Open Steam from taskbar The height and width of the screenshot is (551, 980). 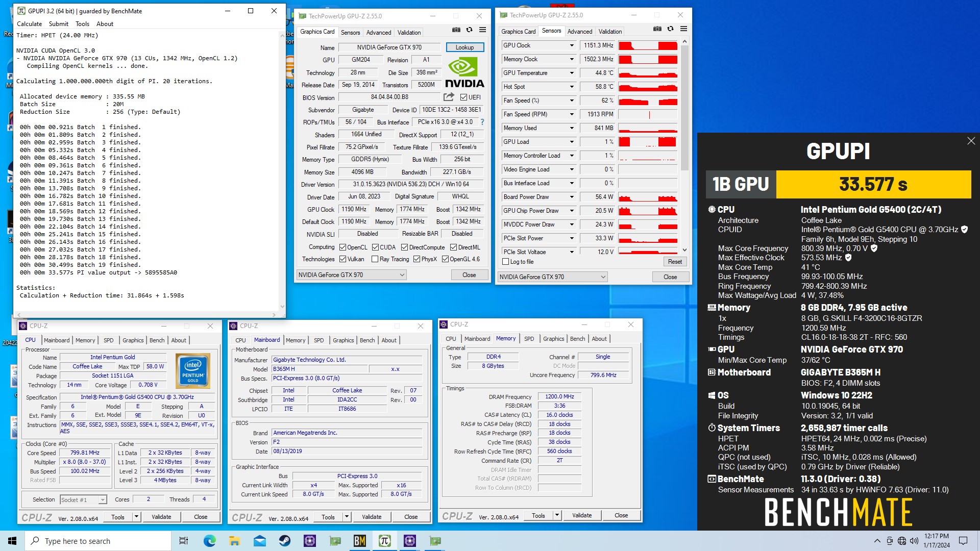point(284,541)
